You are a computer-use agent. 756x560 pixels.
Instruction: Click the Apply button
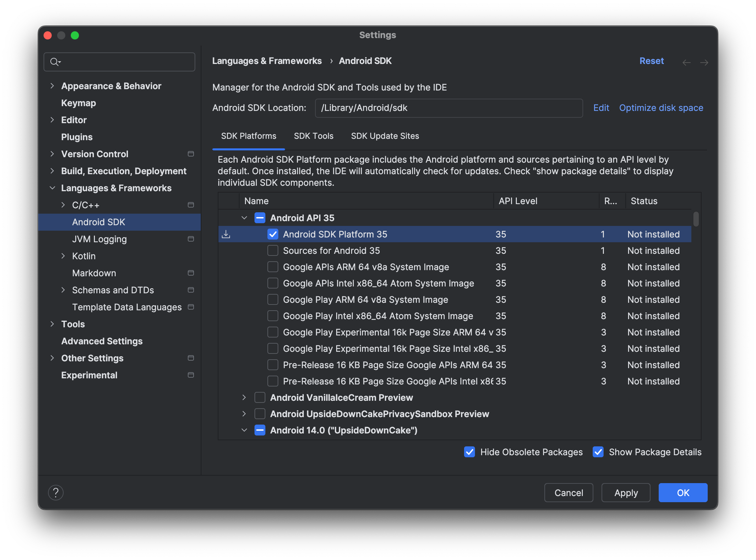[625, 492]
